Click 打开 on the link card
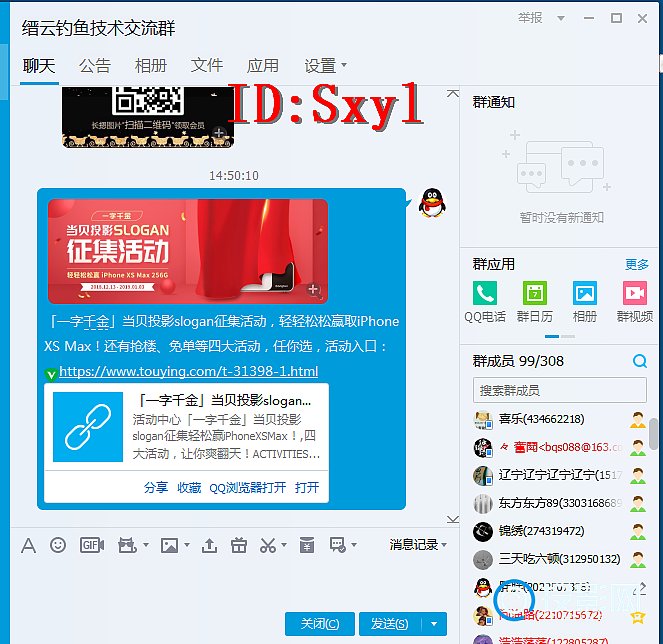 307,488
